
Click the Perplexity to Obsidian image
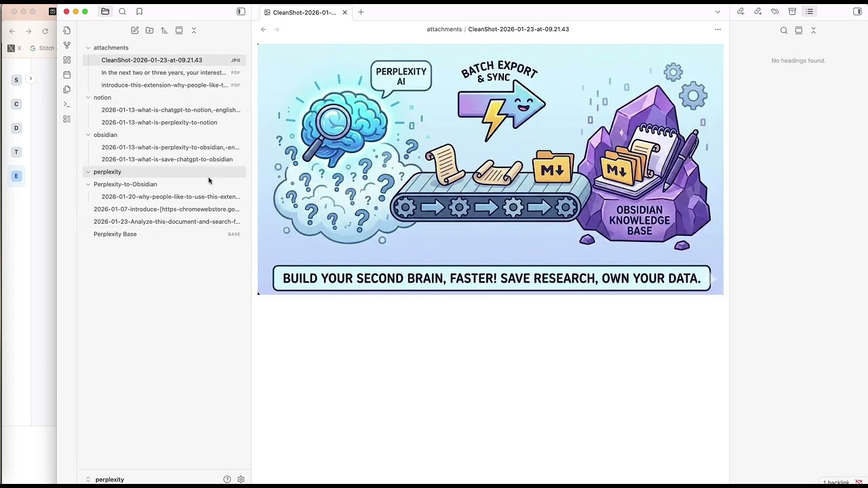point(490,169)
